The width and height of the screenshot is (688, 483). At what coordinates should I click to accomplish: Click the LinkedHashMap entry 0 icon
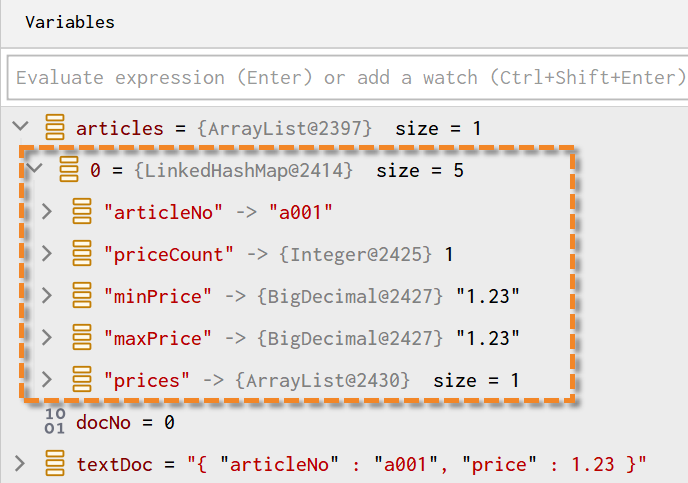tap(69, 169)
